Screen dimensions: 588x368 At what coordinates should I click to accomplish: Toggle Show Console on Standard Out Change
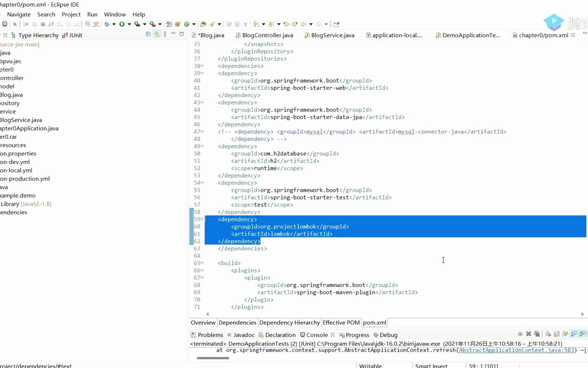click(x=574, y=334)
